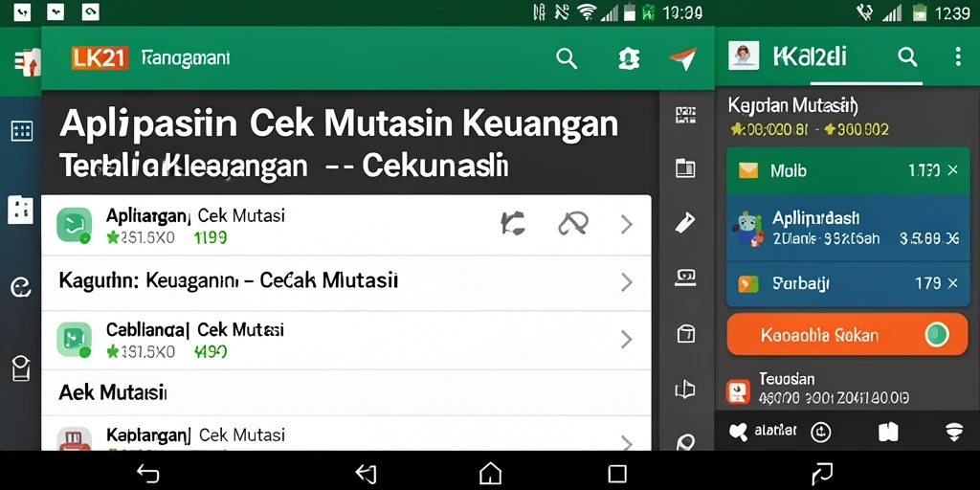The height and width of the screenshot is (490, 980).
Task: Tap the robot mascot icon of Apliınırdash
Action: (x=747, y=229)
